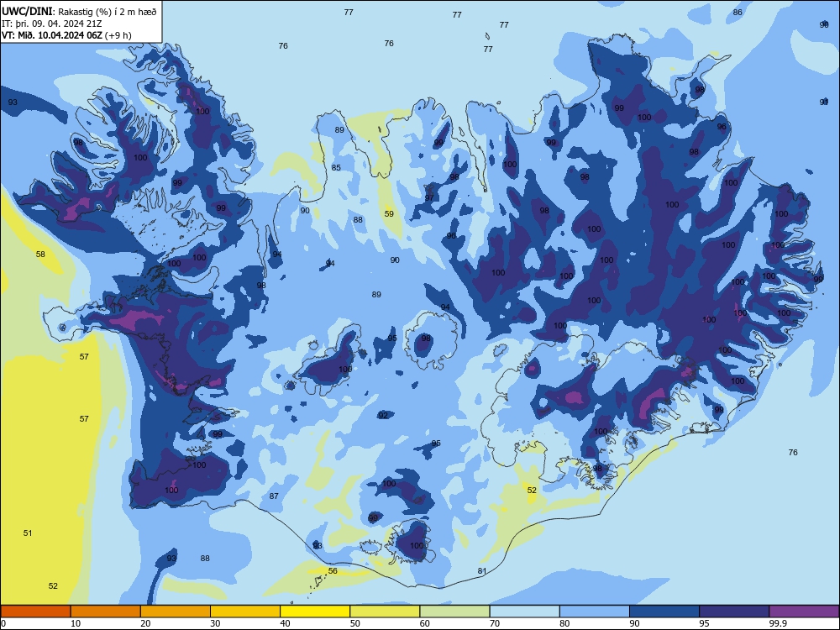Click the 80–90 medium blue legend swatch
This screenshot has width=840, height=630.
pyautogui.click(x=595, y=612)
